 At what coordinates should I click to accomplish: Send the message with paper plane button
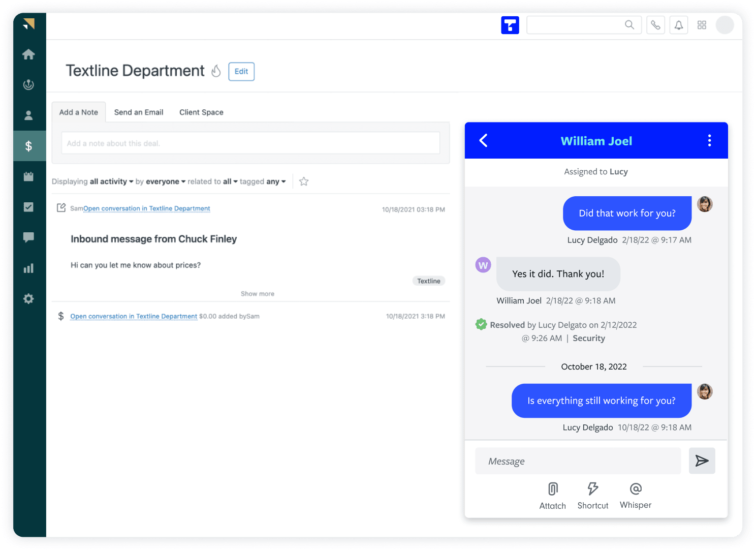702,461
